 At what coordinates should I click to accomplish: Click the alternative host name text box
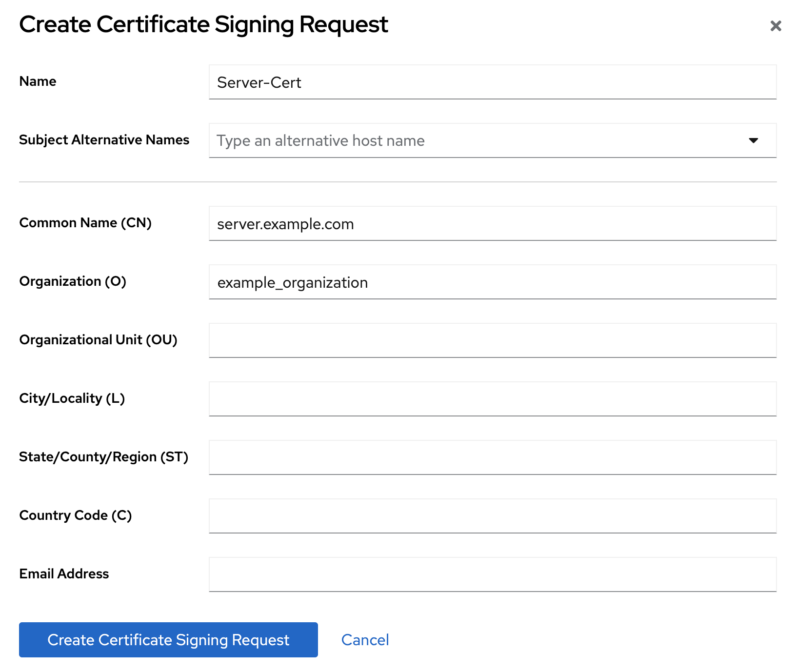coord(473,140)
